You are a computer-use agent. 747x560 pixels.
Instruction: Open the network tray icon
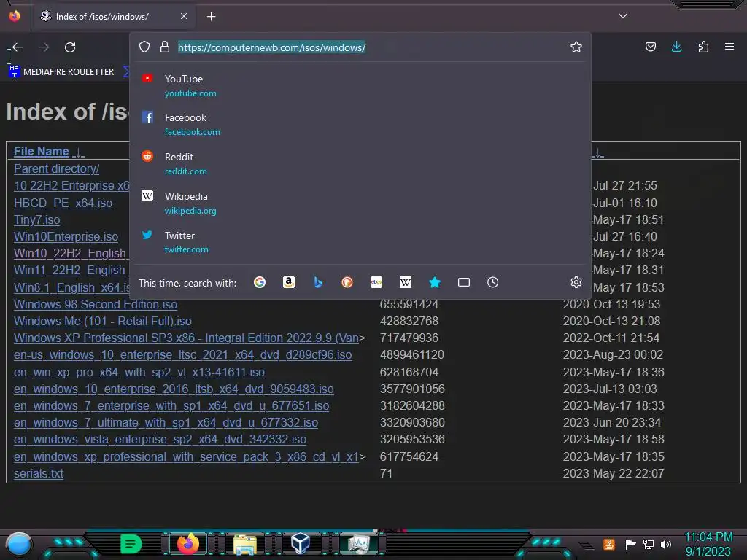[649, 544]
